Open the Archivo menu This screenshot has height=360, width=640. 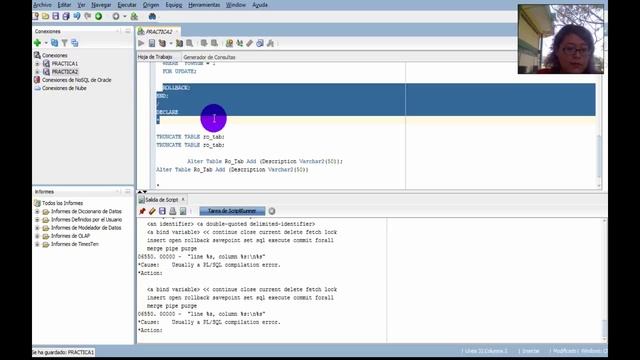[42, 5]
